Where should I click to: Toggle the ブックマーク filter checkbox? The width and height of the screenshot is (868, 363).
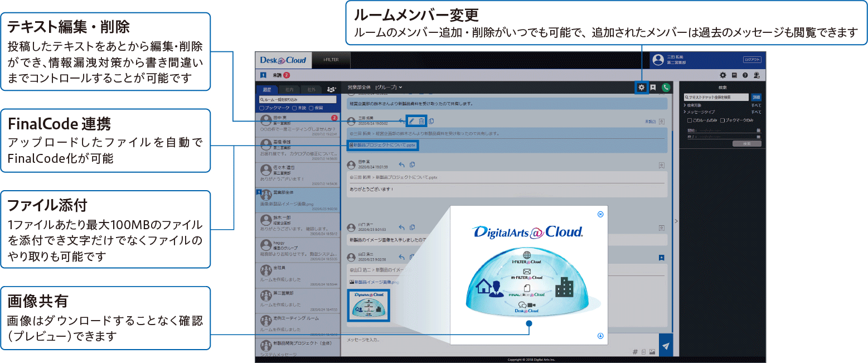(x=262, y=107)
